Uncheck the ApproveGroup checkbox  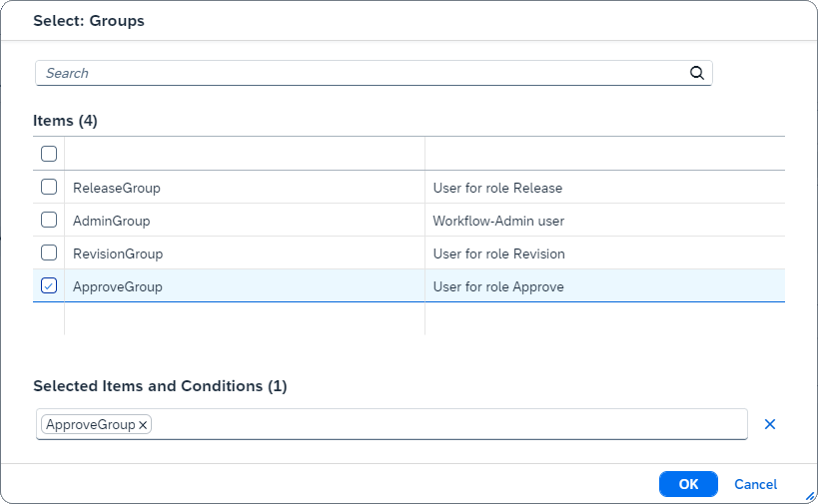tap(49, 286)
